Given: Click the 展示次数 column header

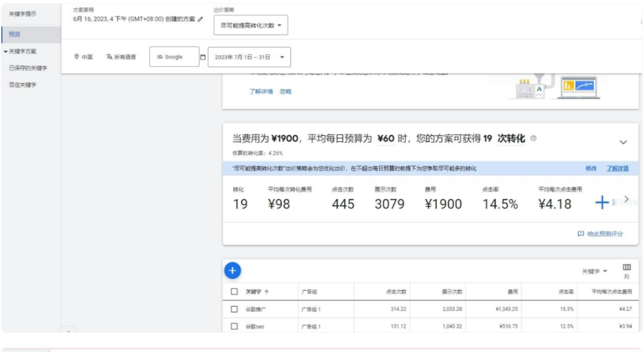Looking at the screenshot, I should click(452, 291).
